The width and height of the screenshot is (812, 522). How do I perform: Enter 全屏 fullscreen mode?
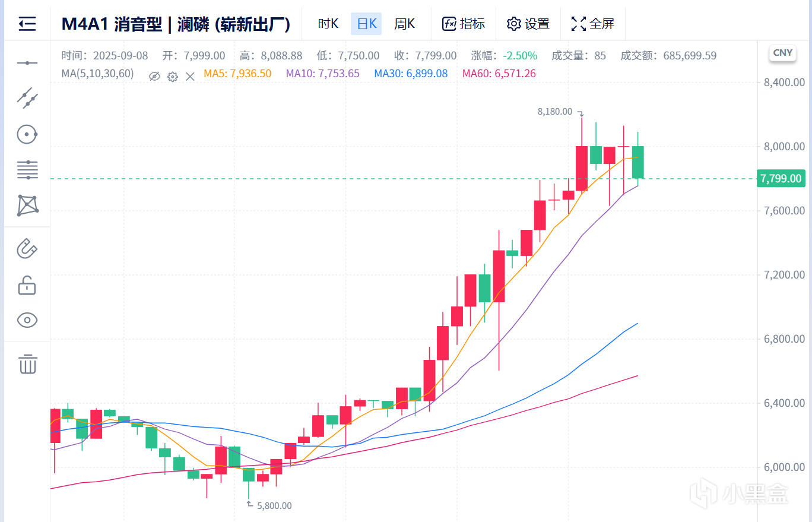click(x=592, y=24)
